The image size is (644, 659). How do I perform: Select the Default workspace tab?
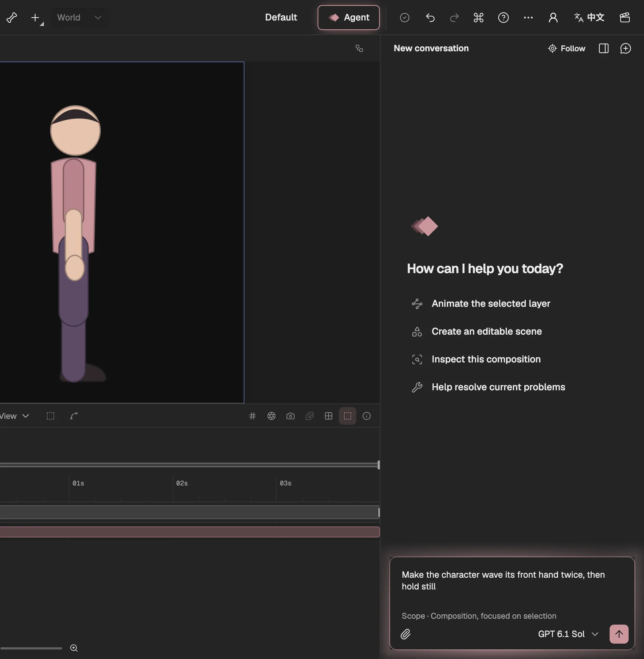click(281, 17)
